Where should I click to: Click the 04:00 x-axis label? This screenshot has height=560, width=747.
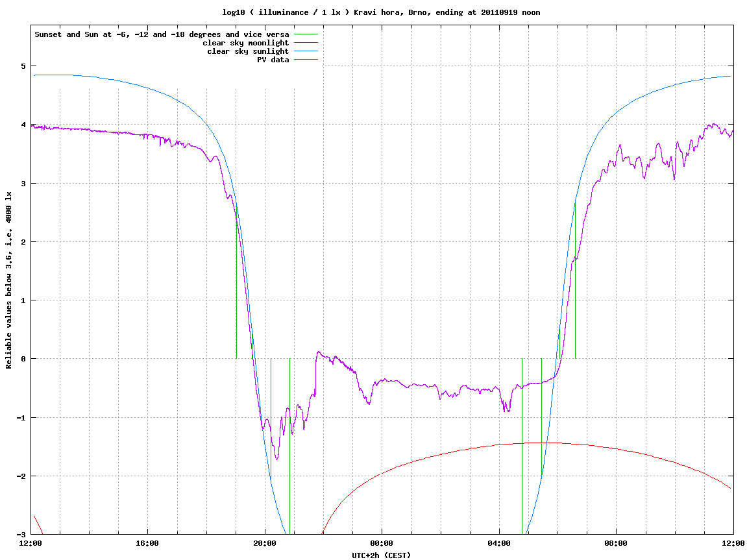coord(499,543)
